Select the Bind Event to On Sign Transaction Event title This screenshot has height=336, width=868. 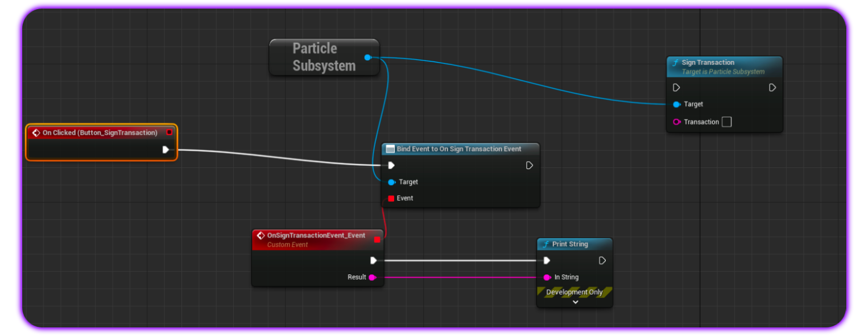(x=459, y=149)
